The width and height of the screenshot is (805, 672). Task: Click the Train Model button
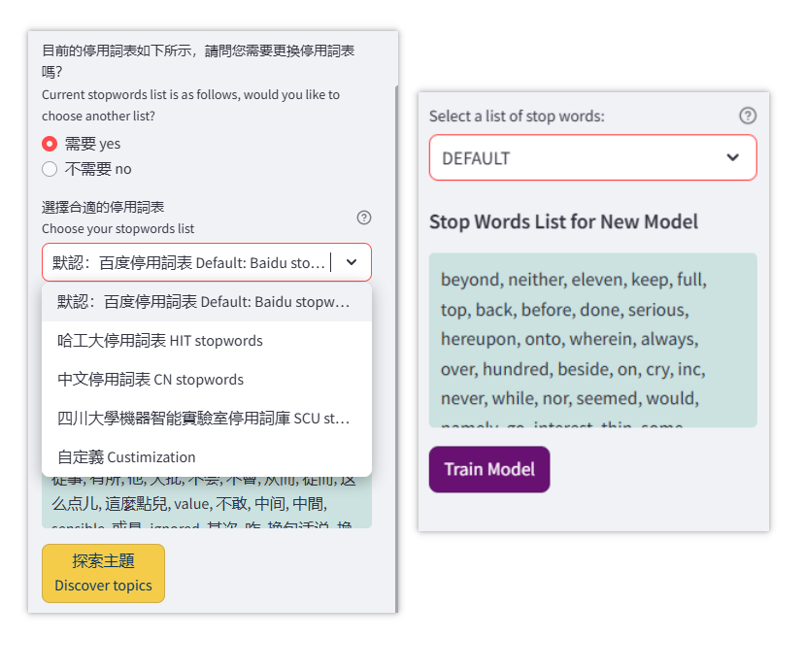pos(489,469)
